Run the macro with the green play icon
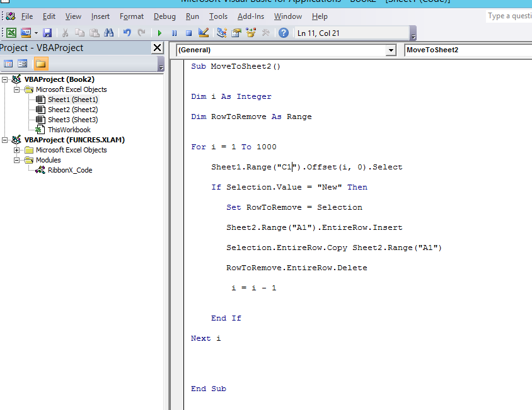The image size is (532, 410). coord(159,33)
